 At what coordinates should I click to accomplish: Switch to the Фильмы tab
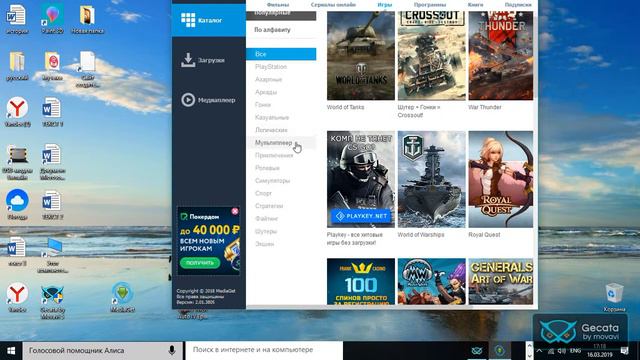coord(278,5)
